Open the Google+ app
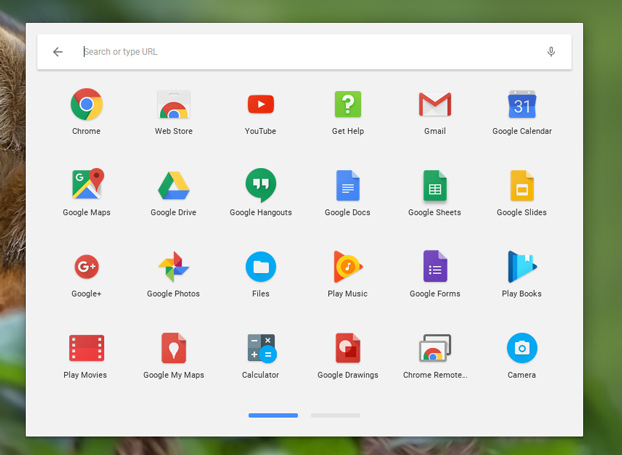This screenshot has width=622, height=455. click(86, 267)
